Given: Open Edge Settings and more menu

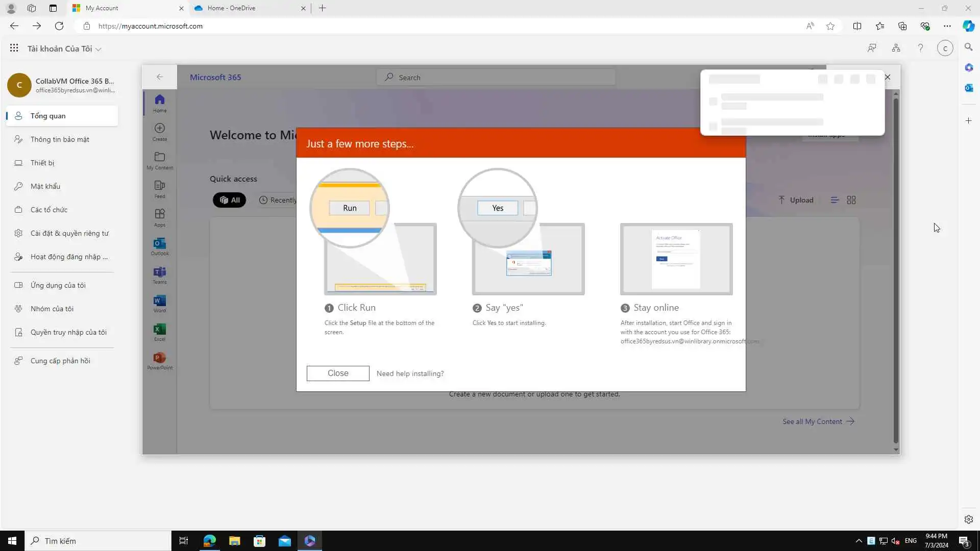Looking at the screenshot, I should [947, 26].
